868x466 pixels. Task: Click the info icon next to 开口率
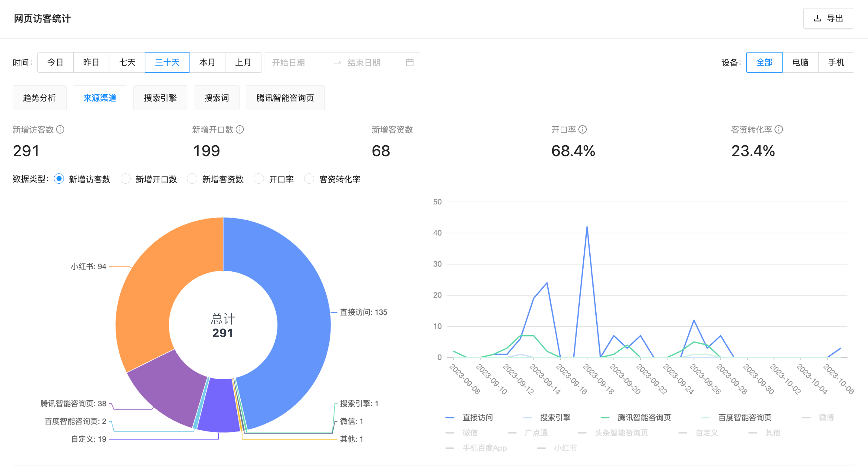pos(583,130)
